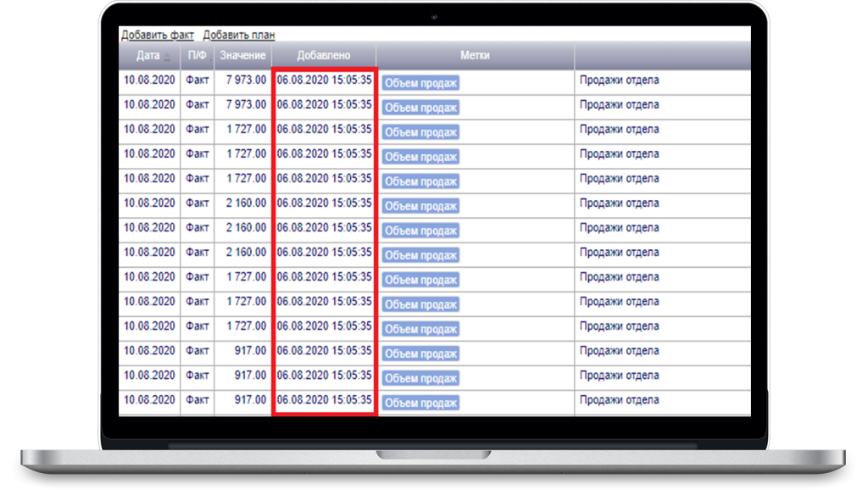Click timestamp 06.08.2020 15:05:35 in topmost row
Screen dimensions: 868x490
coord(324,80)
